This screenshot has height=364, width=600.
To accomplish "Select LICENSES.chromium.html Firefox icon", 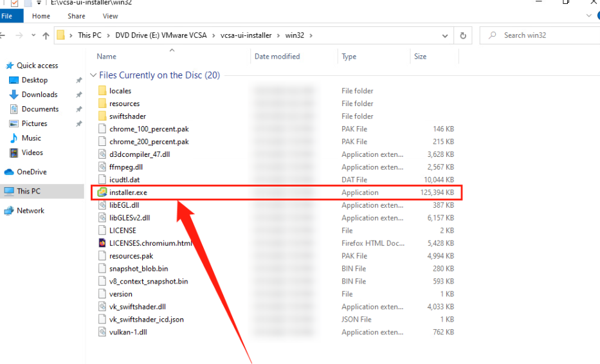I will [102, 243].
